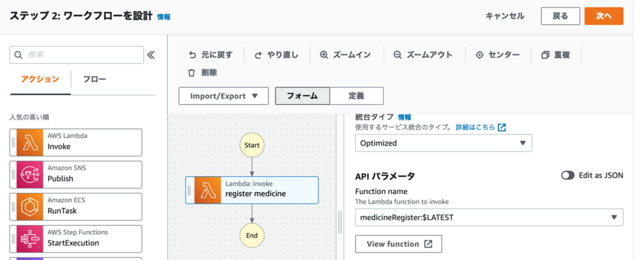Zoom in on the workflow canvas

pos(324,55)
